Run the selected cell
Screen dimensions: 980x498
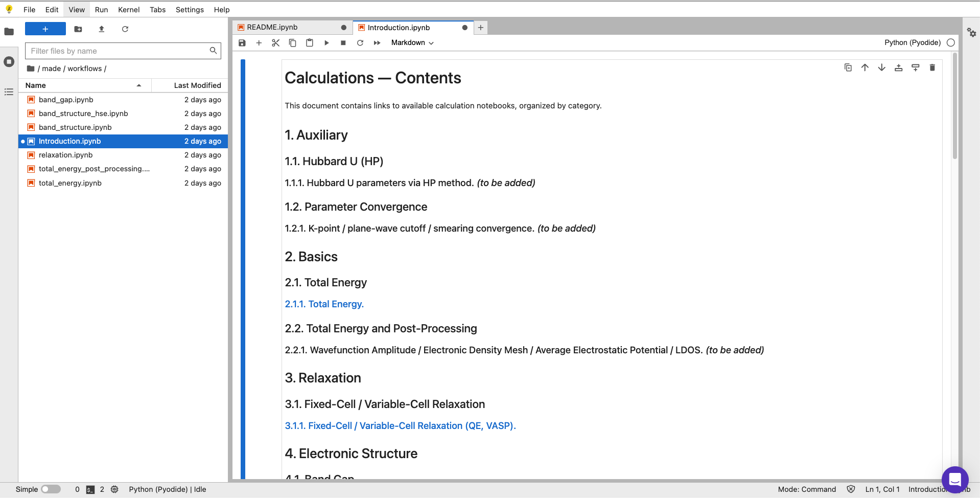[x=326, y=43]
